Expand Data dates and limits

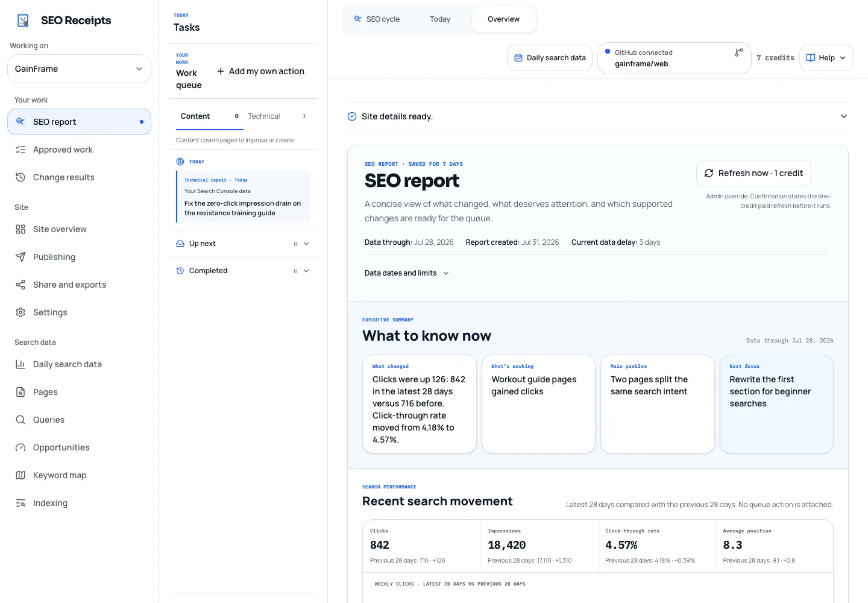pyautogui.click(x=407, y=273)
